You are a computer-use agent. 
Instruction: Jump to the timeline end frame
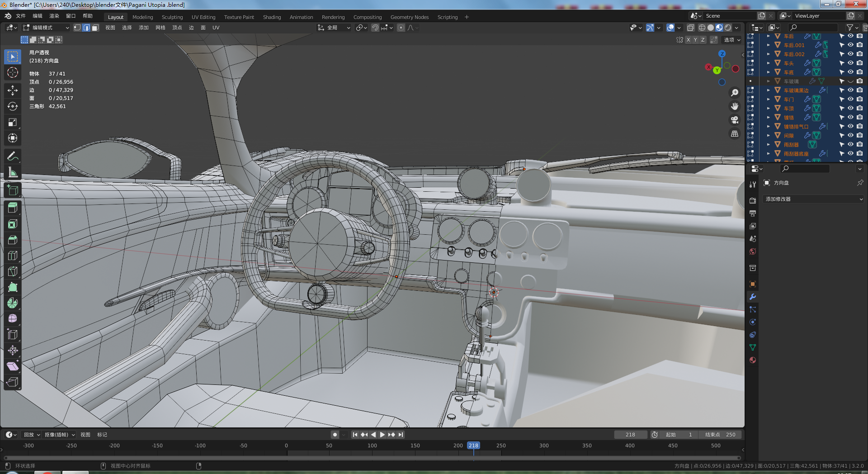click(x=401, y=435)
